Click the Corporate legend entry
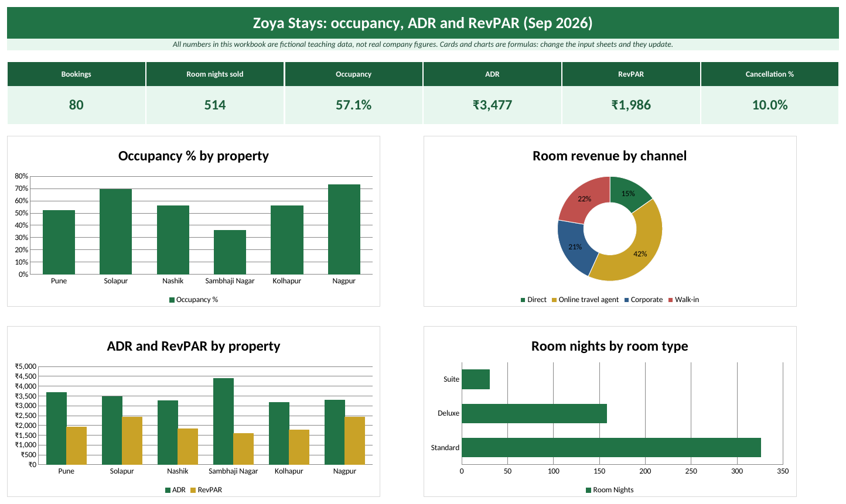Viewport: 846px width, 504px height. pos(643,300)
